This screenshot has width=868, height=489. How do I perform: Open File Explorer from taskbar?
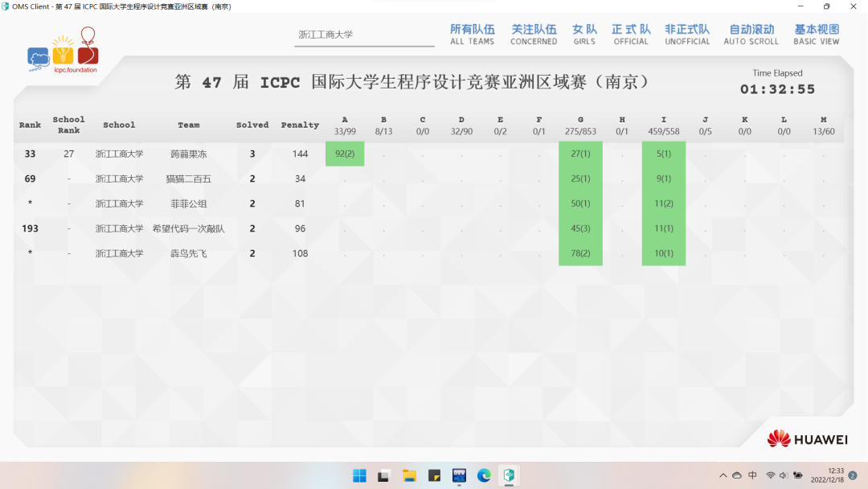click(x=409, y=475)
